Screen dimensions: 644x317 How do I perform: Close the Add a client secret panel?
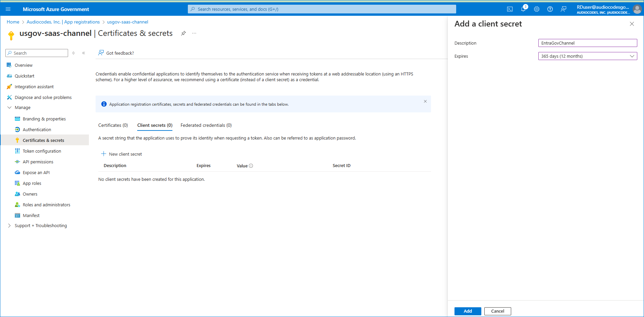coord(632,24)
